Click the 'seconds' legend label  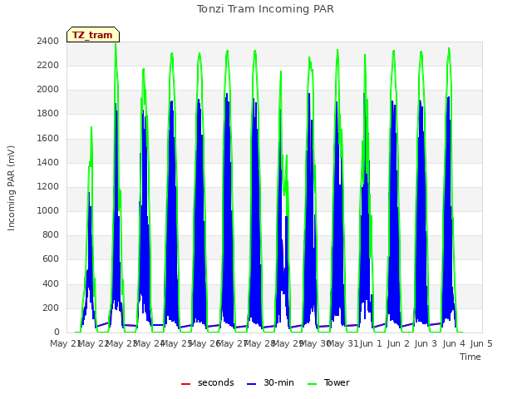point(216,382)
